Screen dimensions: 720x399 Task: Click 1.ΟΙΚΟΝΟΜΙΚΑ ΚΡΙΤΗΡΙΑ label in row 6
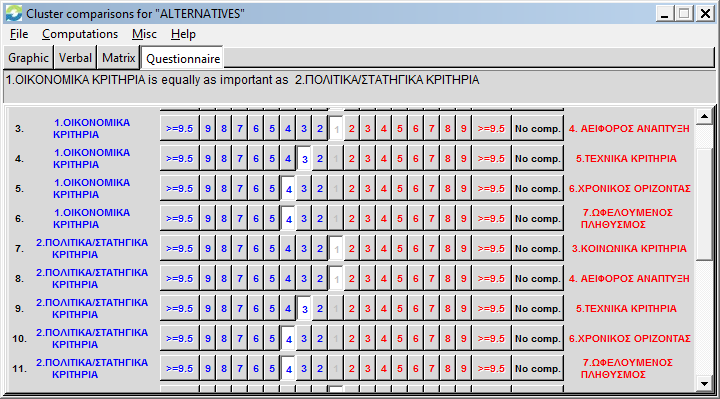click(x=91, y=219)
